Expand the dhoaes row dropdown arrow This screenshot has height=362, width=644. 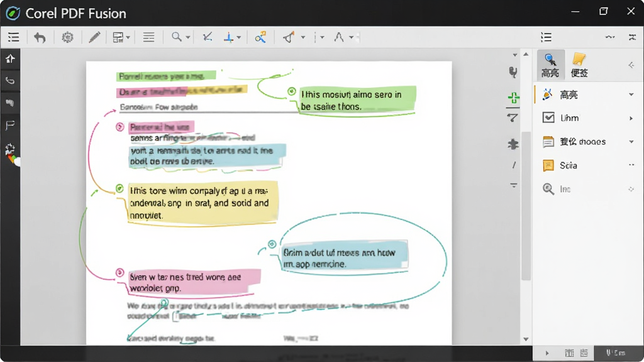tap(631, 141)
